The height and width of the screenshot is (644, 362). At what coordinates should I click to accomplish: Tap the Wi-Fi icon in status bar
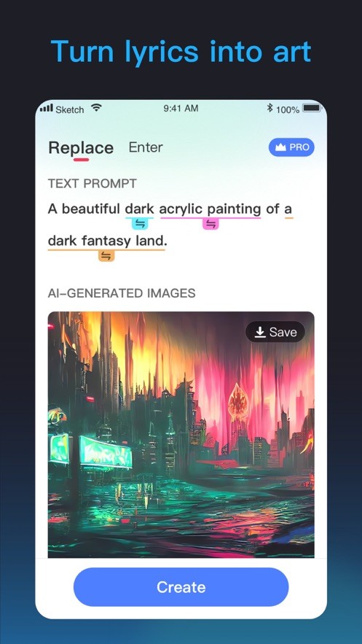point(96,109)
